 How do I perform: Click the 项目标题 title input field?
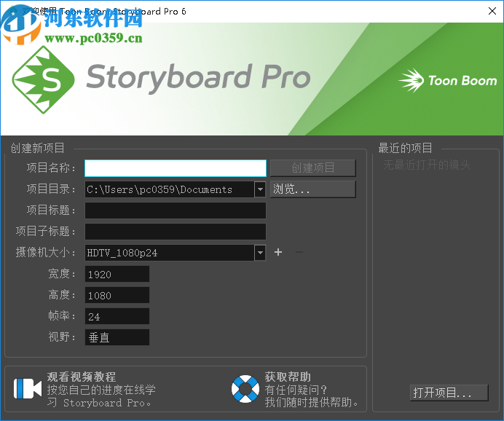click(x=176, y=210)
